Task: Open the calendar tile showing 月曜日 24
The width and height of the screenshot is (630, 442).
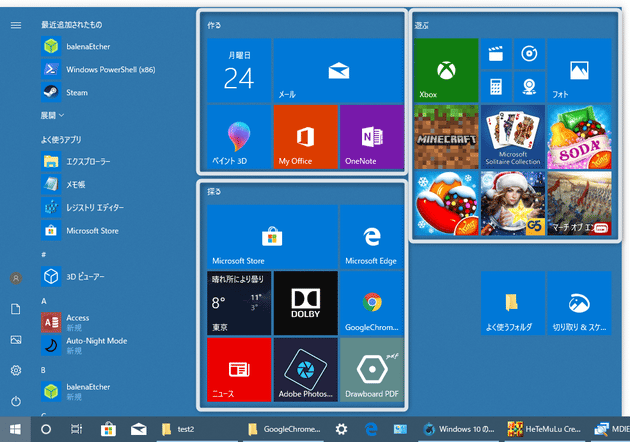Action: pyautogui.click(x=239, y=70)
